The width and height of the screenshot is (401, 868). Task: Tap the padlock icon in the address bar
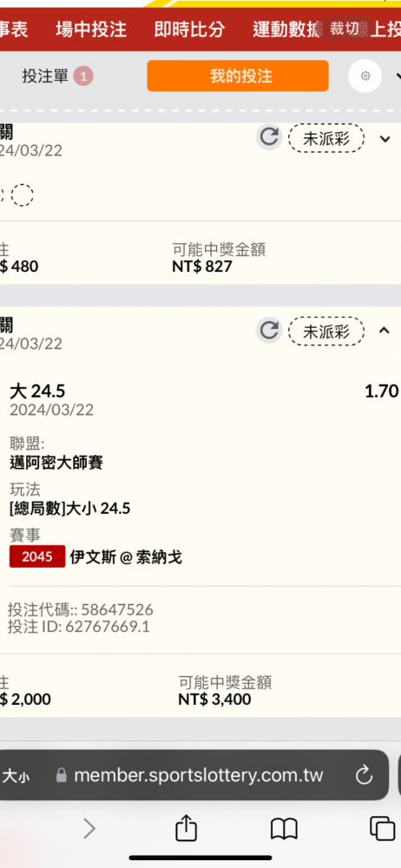click(62, 775)
